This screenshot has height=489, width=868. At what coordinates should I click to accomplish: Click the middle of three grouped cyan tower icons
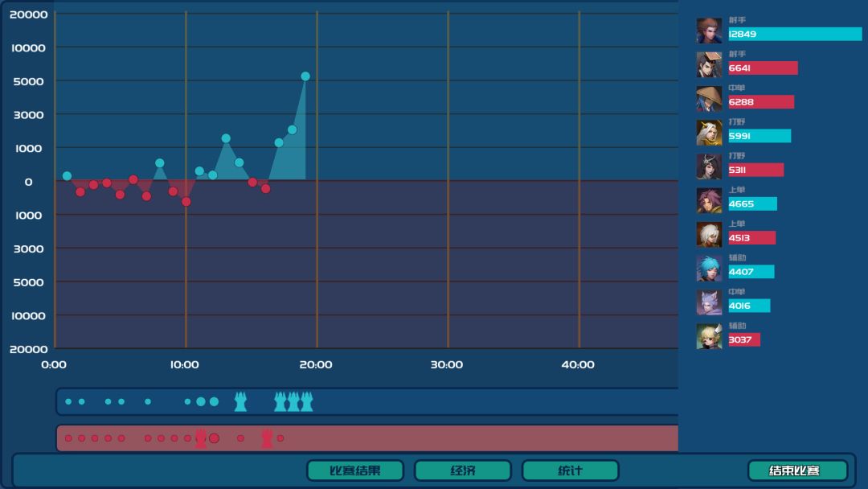point(293,401)
